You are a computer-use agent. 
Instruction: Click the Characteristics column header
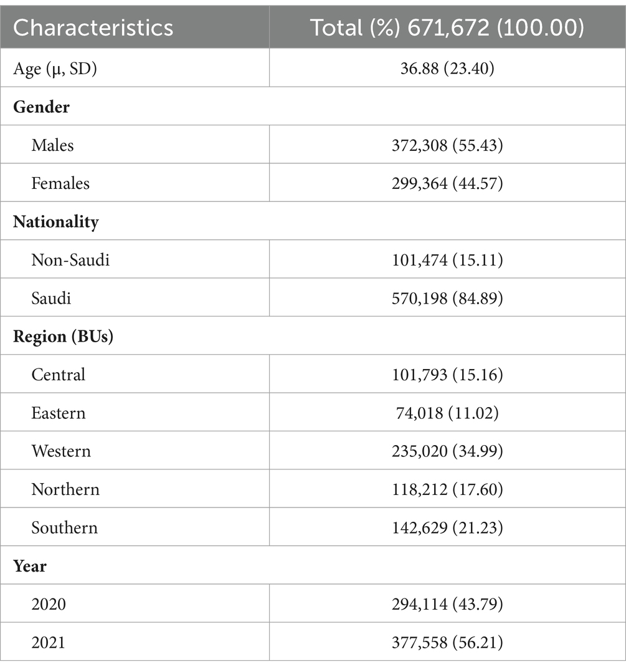93,28
